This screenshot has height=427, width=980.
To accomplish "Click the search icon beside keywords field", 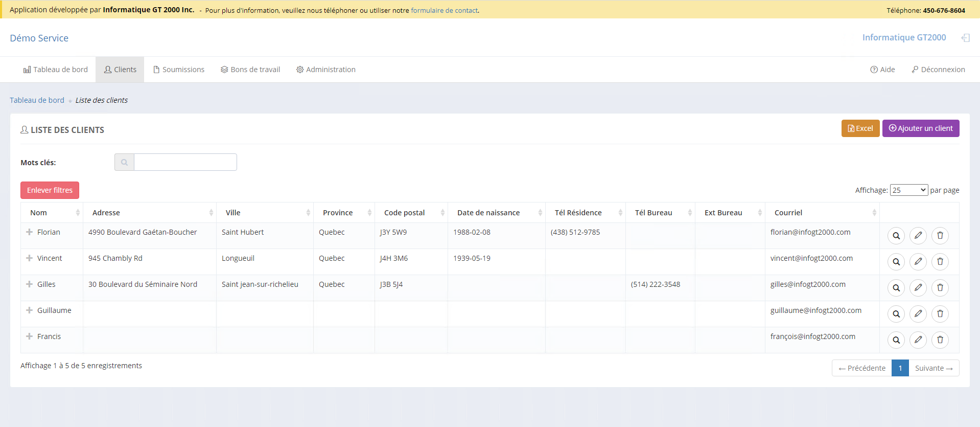I will (x=124, y=162).
